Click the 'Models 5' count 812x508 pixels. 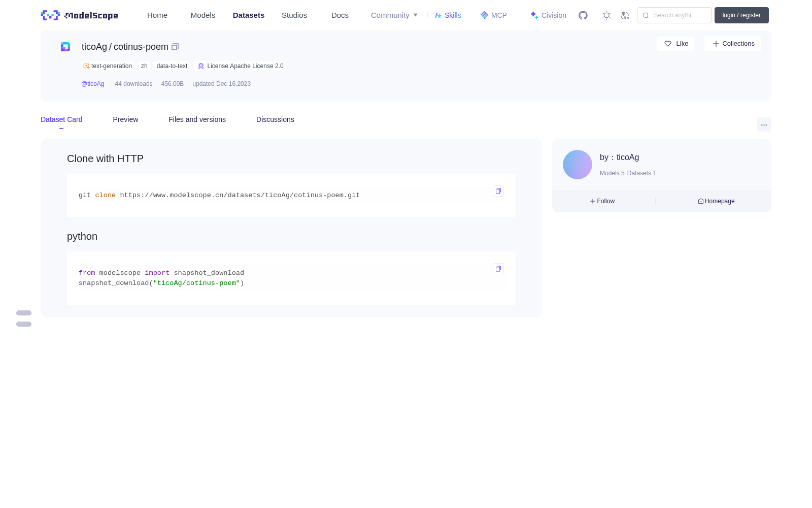612,173
